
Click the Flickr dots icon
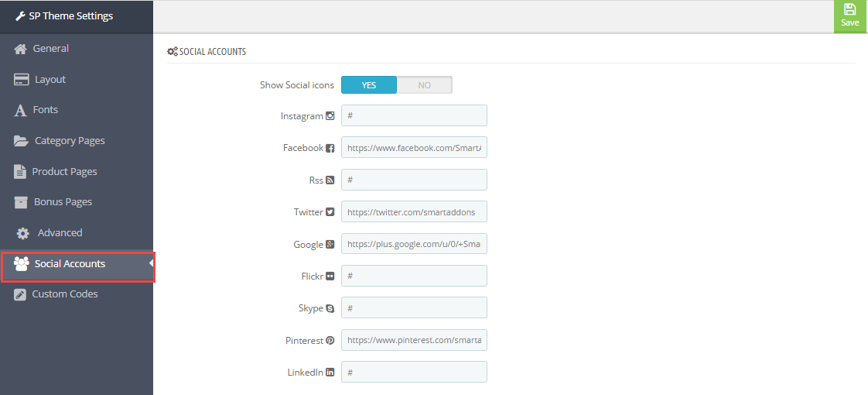click(x=330, y=276)
